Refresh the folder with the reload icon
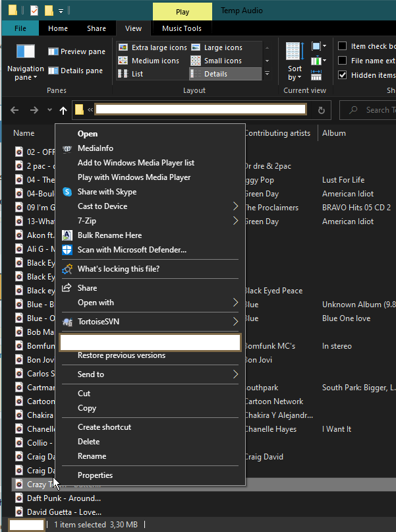 (321, 111)
